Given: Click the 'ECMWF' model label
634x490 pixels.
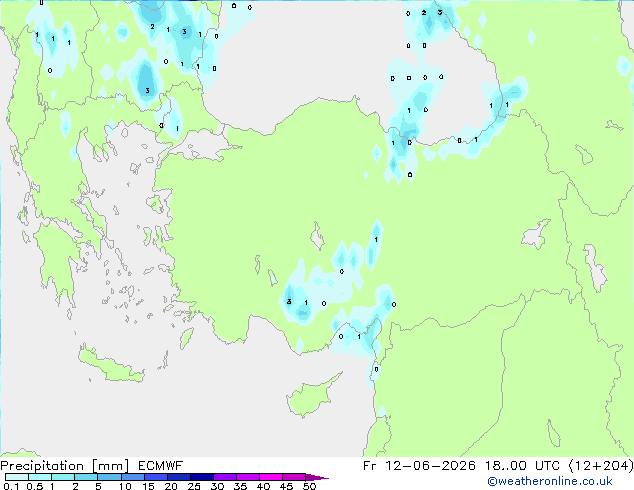Looking at the screenshot, I should [161, 466].
